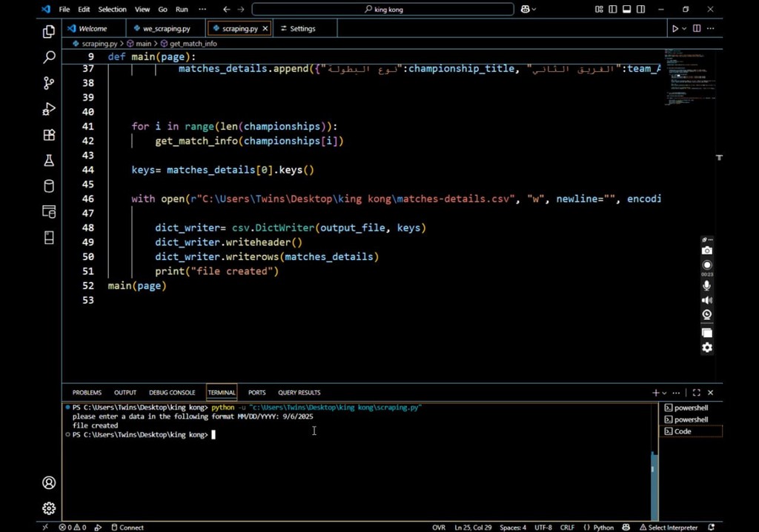Open the Run and Debug view
Image resolution: width=759 pixels, height=532 pixels.
[x=49, y=109]
